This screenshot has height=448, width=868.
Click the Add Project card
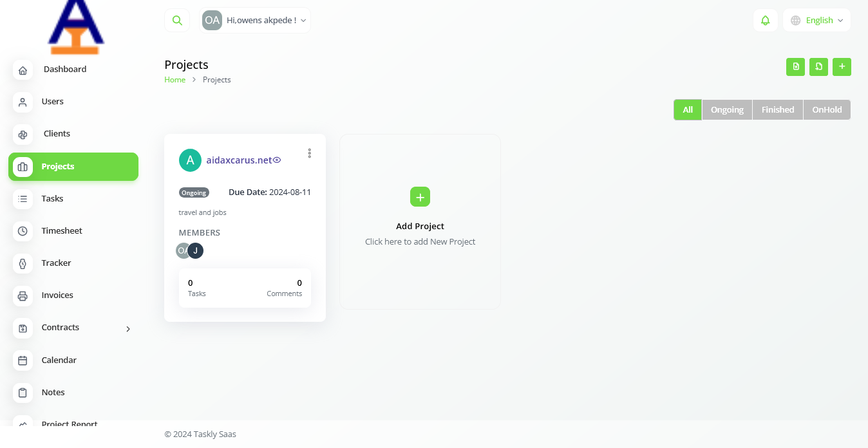(x=420, y=221)
